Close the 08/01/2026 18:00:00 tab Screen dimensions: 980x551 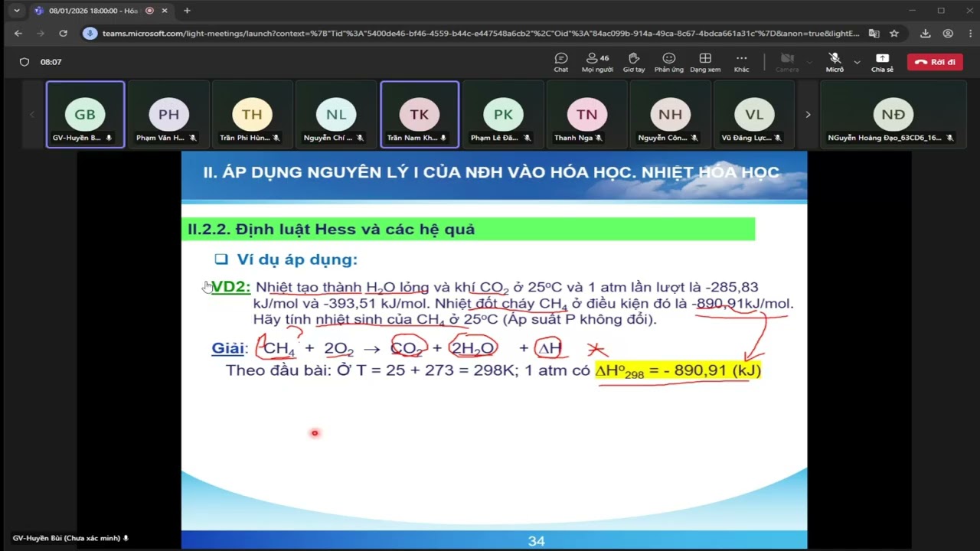click(x=165, y=11)
